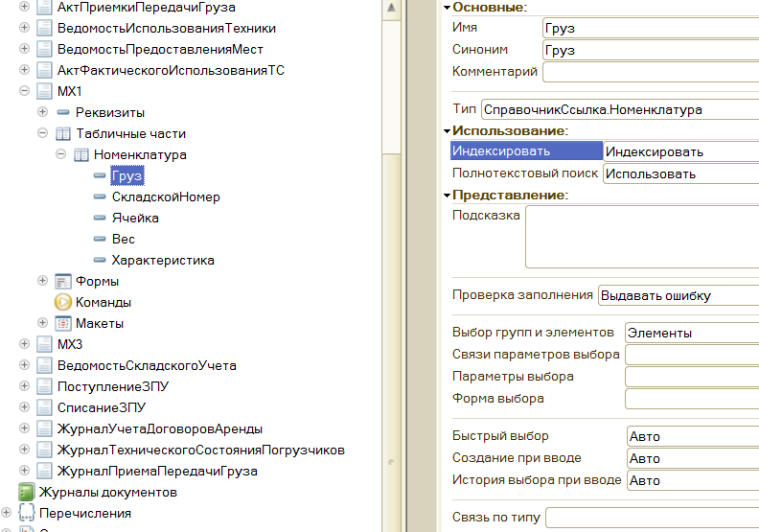Click the Вес attribute icon
This screenshot has width=759, height=532.
click(x=100, y=239)
